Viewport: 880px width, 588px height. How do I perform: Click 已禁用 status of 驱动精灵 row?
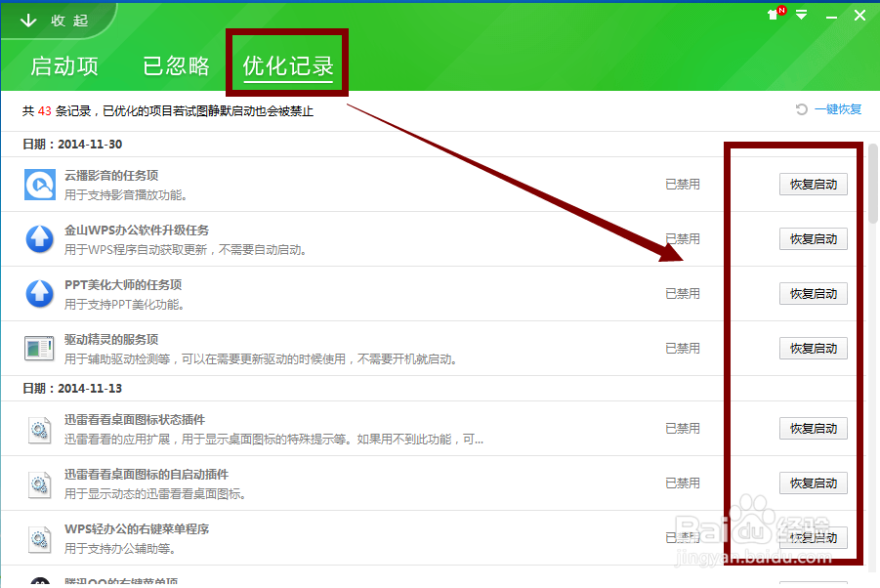[683, 349]
